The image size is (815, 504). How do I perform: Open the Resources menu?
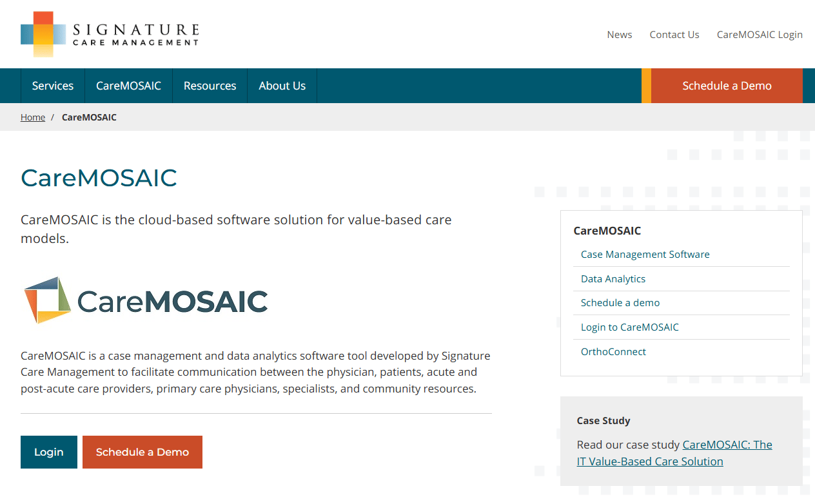(x=210, y=86)
